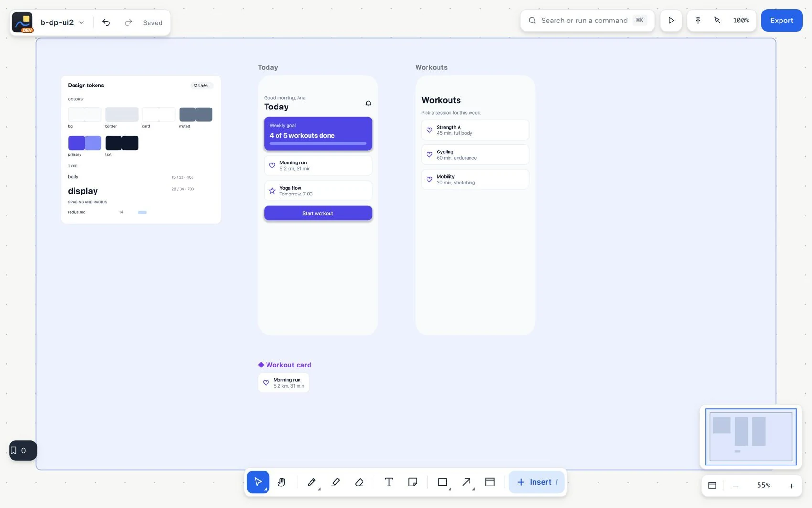Click the pin icon in top toolbar

point(698,21)
